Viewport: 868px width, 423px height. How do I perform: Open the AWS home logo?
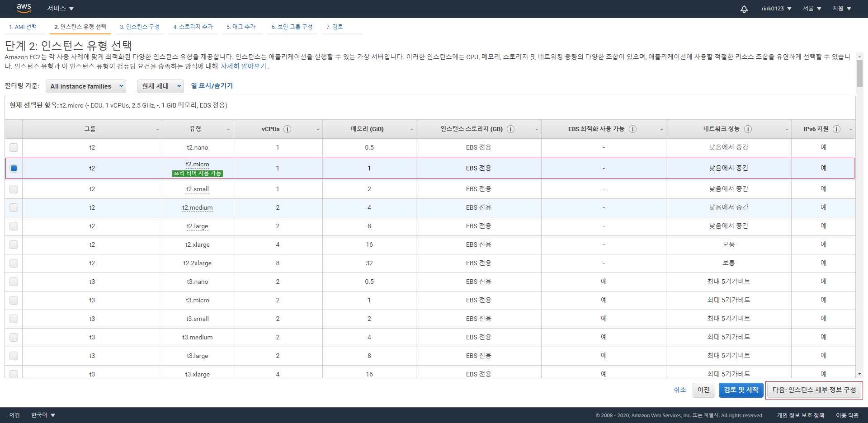pyautogui.click(x=24, y=8)
